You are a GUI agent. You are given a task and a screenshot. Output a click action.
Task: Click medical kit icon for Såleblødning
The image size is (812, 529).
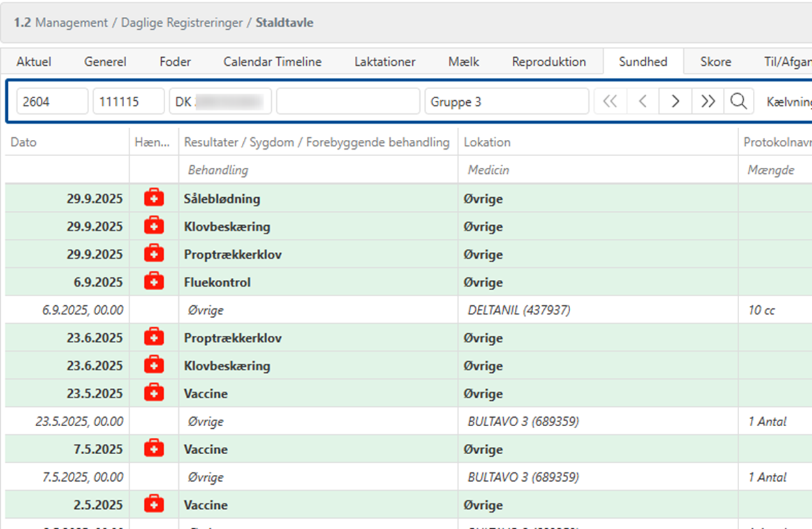153,198
